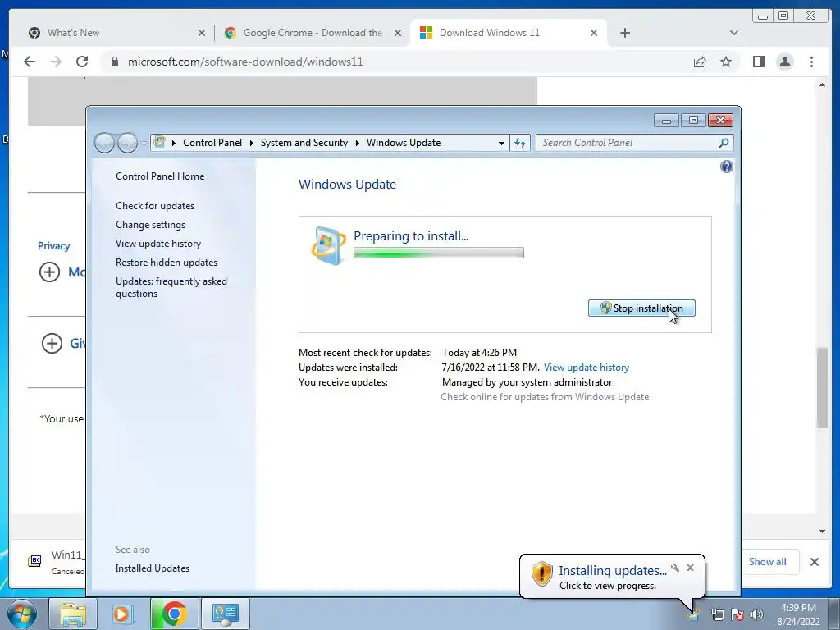840x630 pixels.
Task: Switch to Google Chrome - Download tab
Action: (312, 33)
